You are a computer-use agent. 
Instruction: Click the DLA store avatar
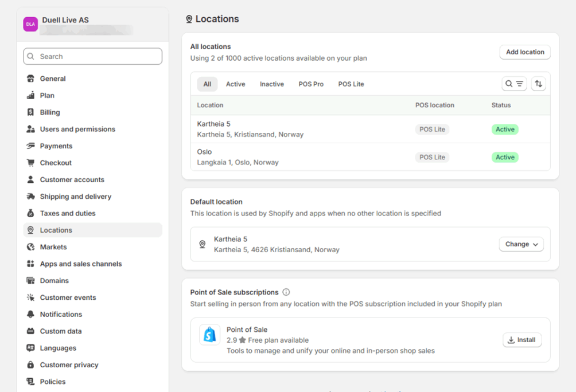(x=30, y=24)
